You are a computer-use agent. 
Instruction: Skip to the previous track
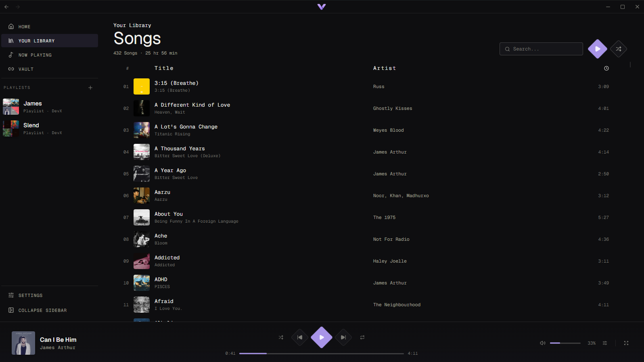click(x=300, y=337)
